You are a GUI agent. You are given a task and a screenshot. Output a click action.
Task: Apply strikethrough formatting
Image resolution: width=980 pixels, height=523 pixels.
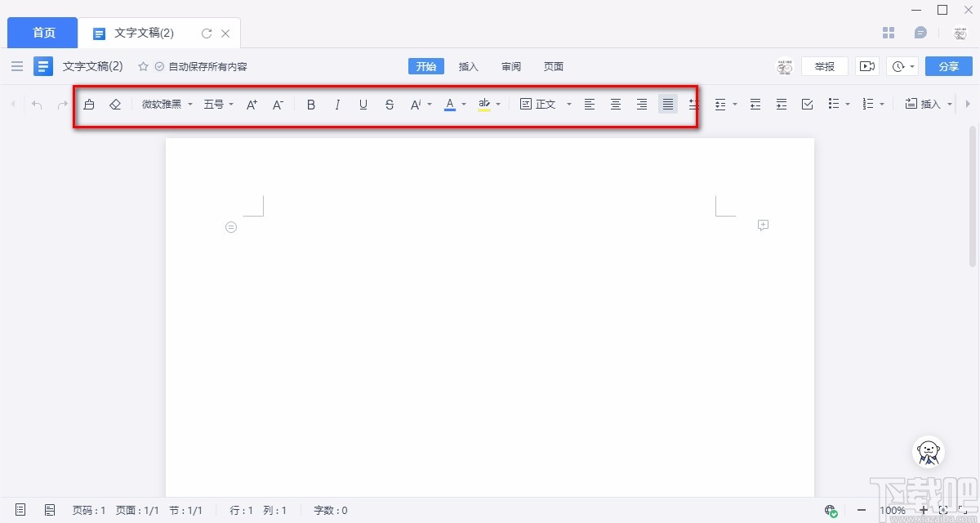pos(390,104)
